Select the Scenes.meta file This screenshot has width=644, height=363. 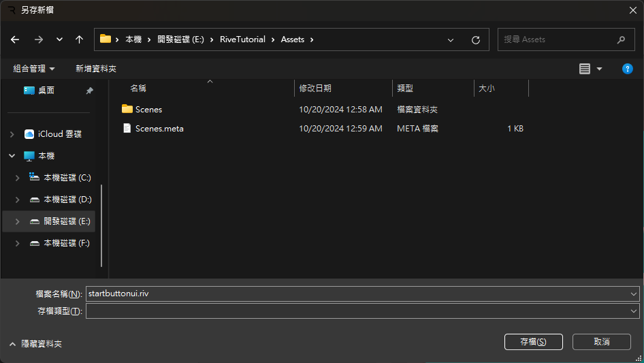(159, 128)
